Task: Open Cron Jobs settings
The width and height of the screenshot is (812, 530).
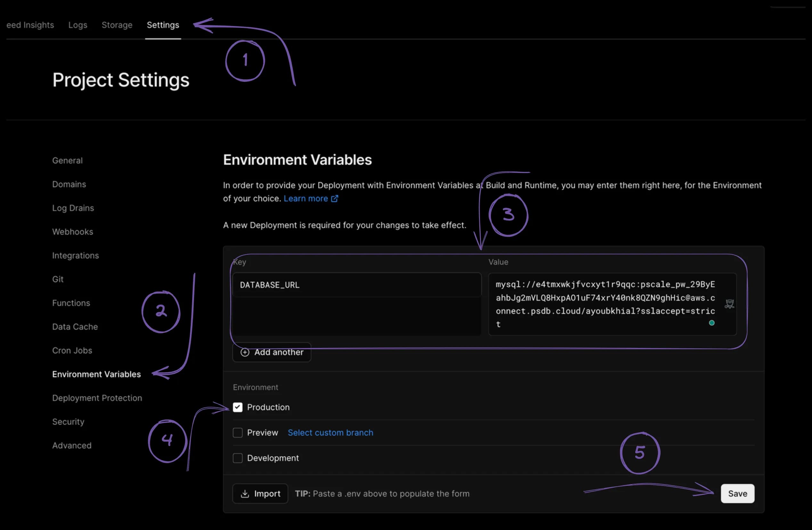Action: tap(72, 350)
